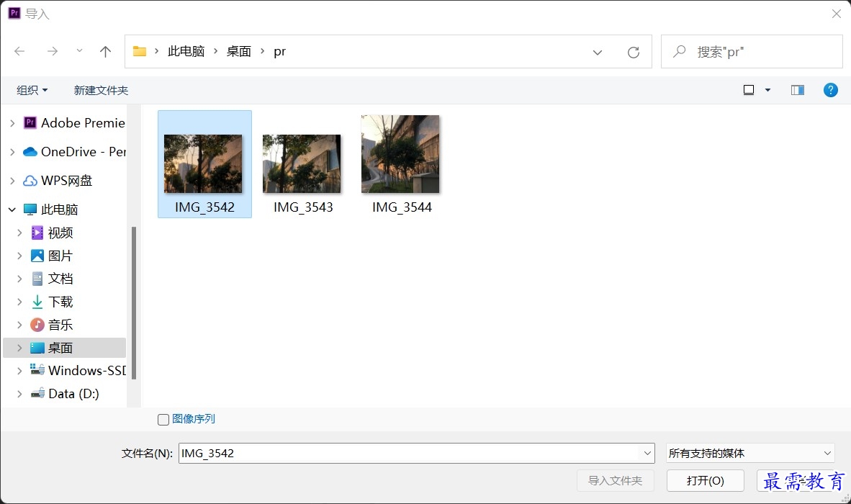Select the IMG_3542 thumbnail

tap(203, 163)
